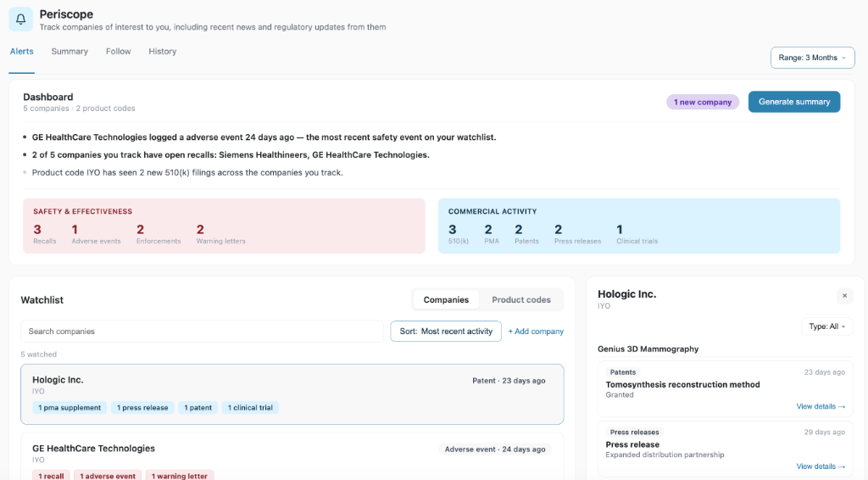Switch to the Alerts tab

tap(21, 52)
